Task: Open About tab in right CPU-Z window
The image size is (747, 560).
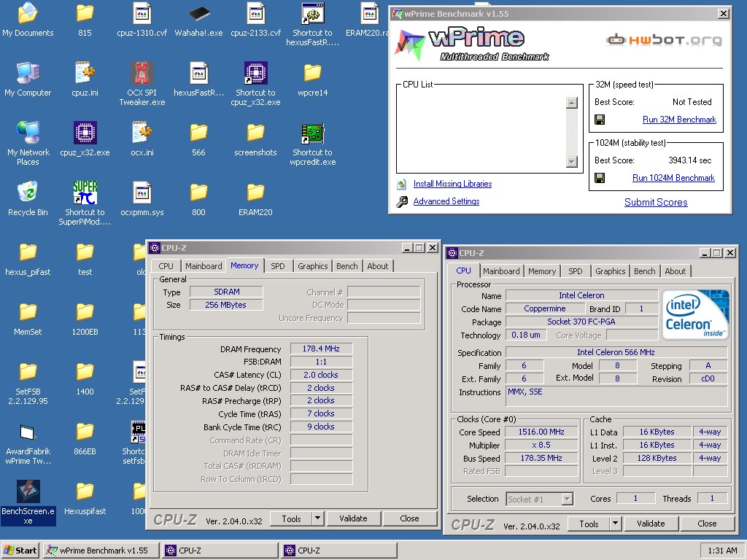Action: click(675, 271)
